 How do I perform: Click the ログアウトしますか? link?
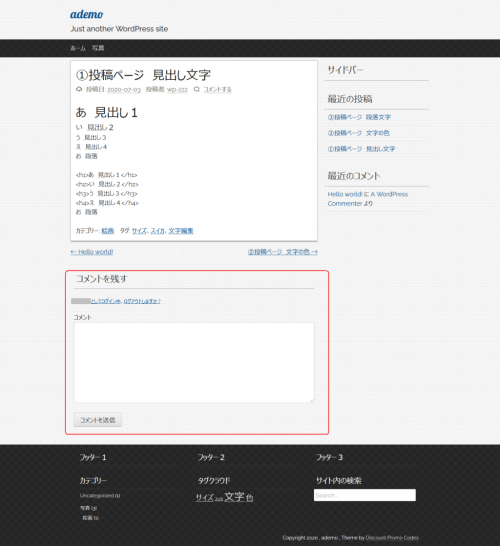click(142, 301)
